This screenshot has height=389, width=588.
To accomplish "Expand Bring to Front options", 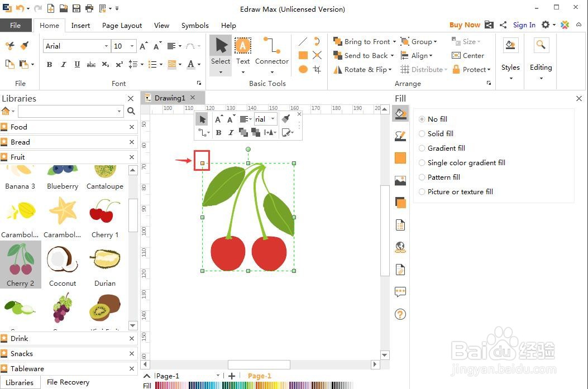I will pos(394,42).
